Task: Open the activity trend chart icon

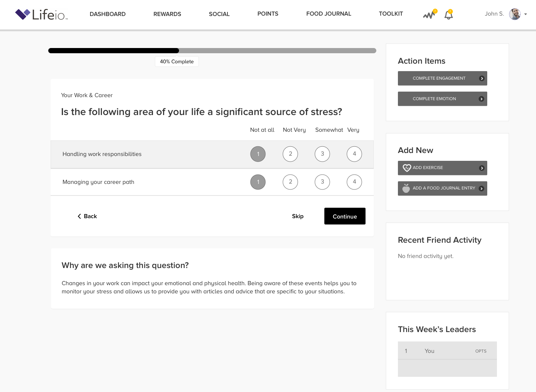Action: click(x=429, y=15)
